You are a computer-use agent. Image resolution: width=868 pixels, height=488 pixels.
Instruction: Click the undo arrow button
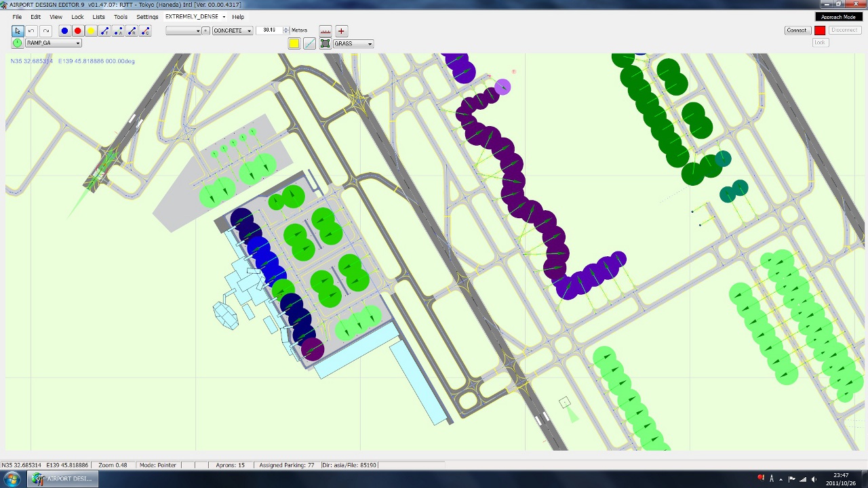coord(31,30)
